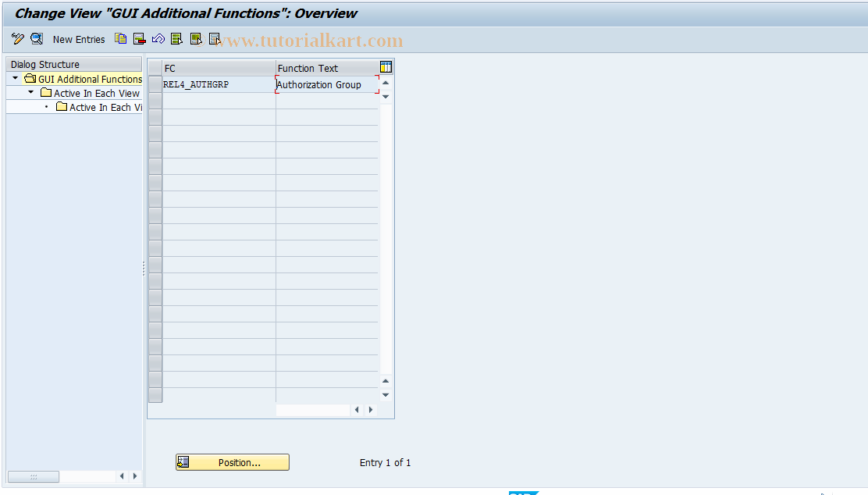Viewport: 868px width, 495px height.
Task: Click the Select All icon
Action: coord(177,39)
